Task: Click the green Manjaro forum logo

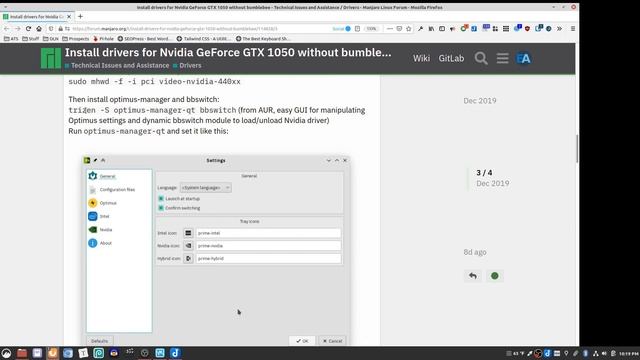Action: click(x=51, y=58)
